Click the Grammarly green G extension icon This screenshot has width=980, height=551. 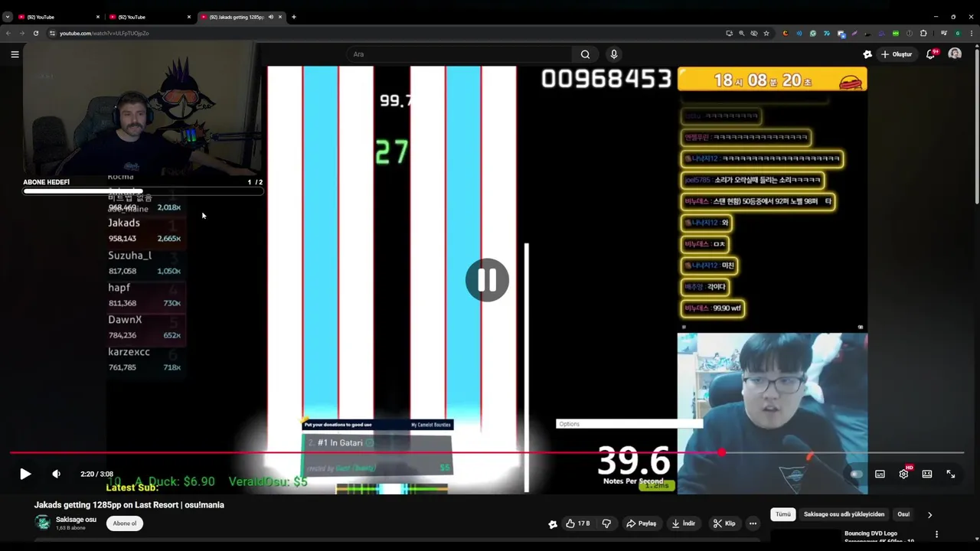(813, 33)
